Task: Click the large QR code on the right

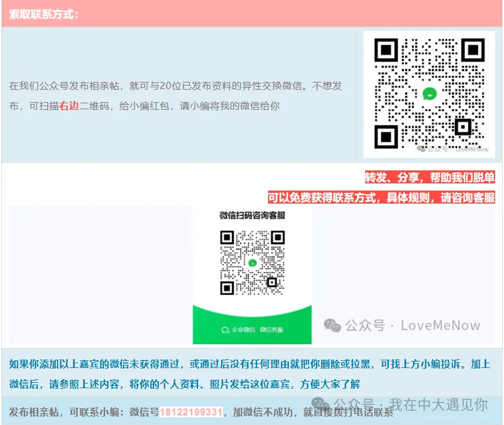Action: (429, 94)
